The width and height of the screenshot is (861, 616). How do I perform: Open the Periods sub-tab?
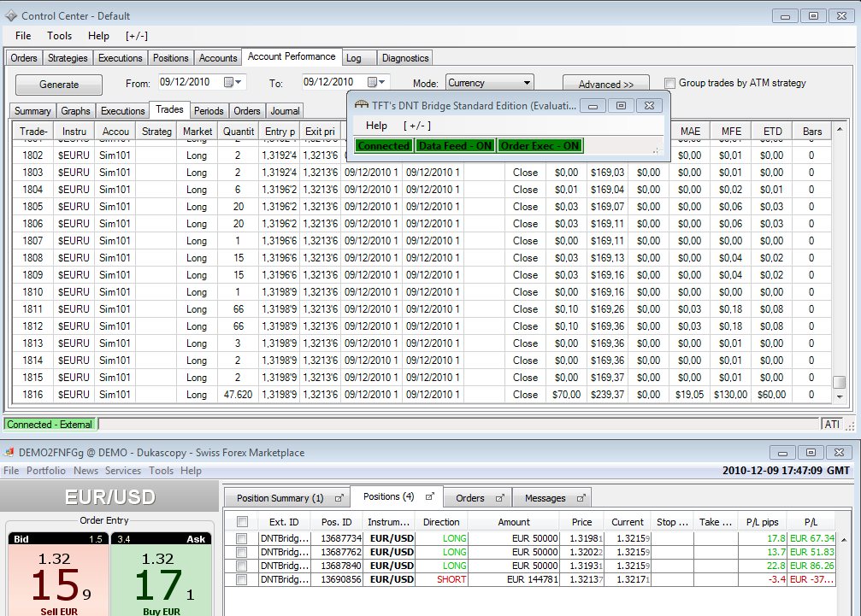point(209,111)
